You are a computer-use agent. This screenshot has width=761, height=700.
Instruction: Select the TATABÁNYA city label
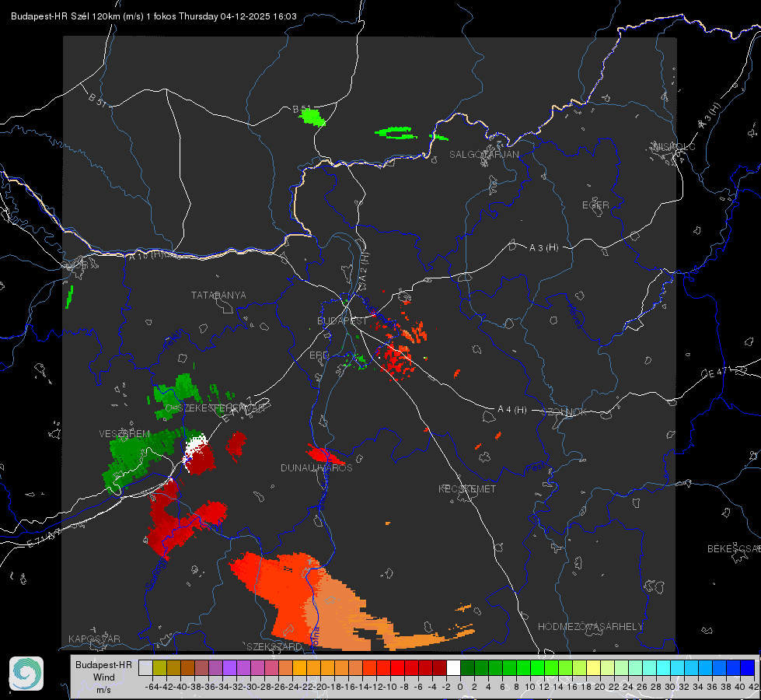(x=218, y=296)
